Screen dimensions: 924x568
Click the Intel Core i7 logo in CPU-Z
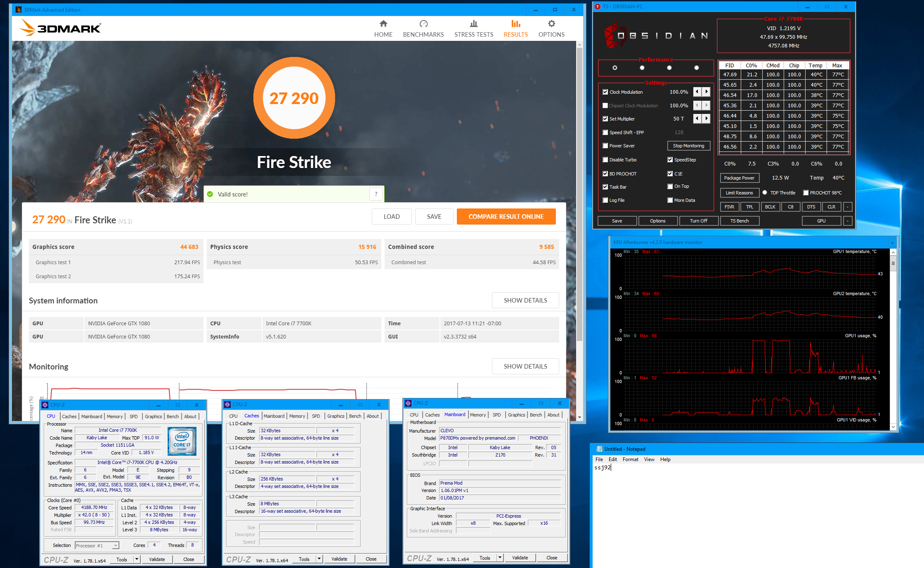click(182, 441)
